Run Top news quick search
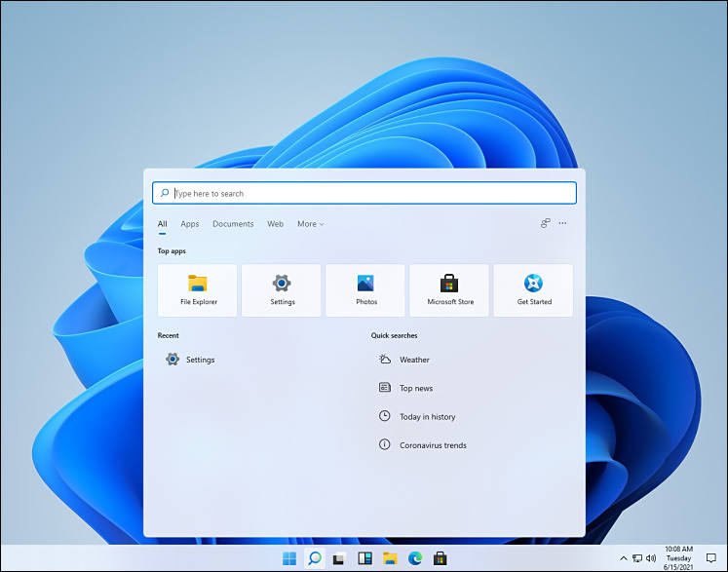Screen dimensions: 728x572 (x=405, y=388)
